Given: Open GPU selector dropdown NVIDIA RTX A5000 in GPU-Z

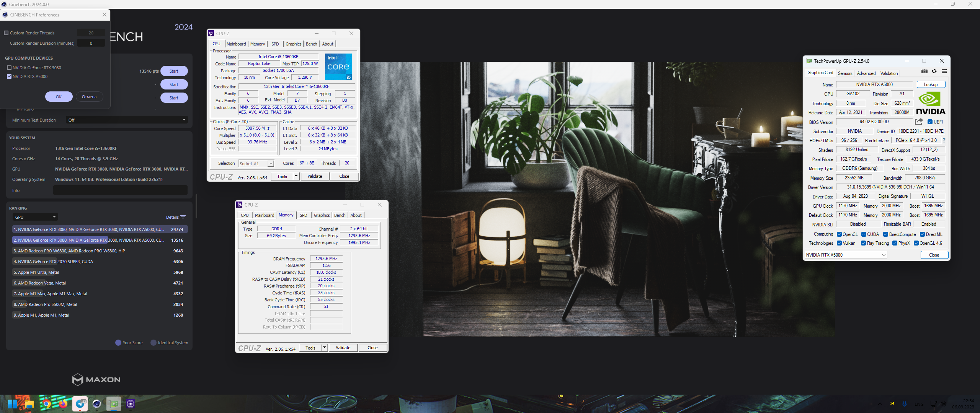Looking at the screenshot, I should pyautogui.click(x=845, y=255).
